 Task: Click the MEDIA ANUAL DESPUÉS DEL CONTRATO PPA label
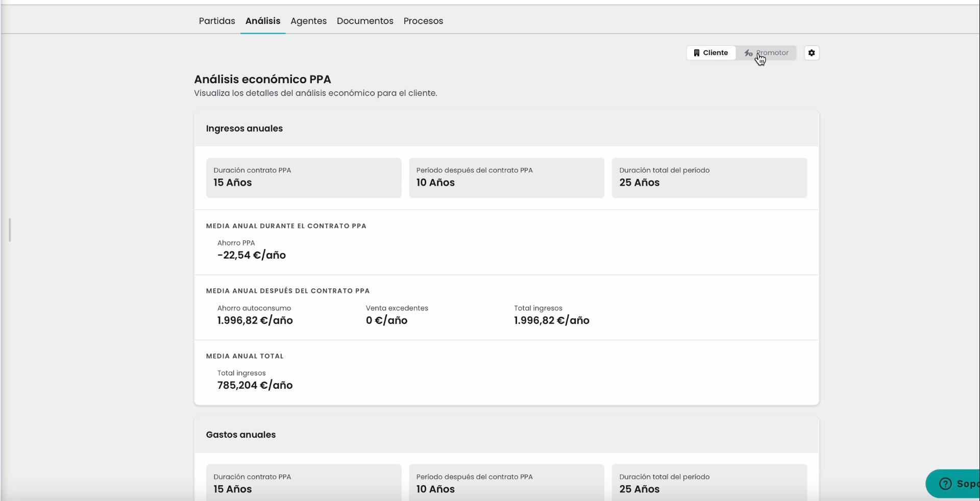288,291
